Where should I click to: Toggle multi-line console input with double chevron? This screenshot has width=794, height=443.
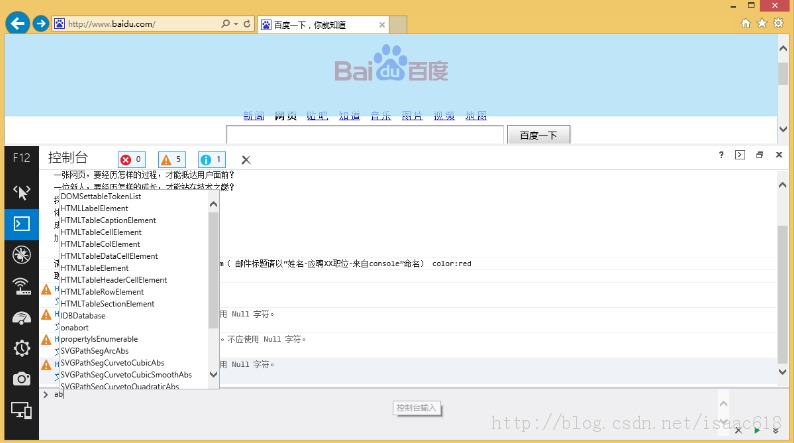776,431
